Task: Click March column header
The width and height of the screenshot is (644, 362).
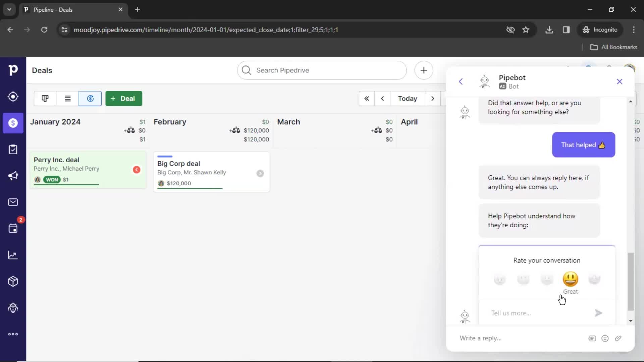Action: point(288,122)
